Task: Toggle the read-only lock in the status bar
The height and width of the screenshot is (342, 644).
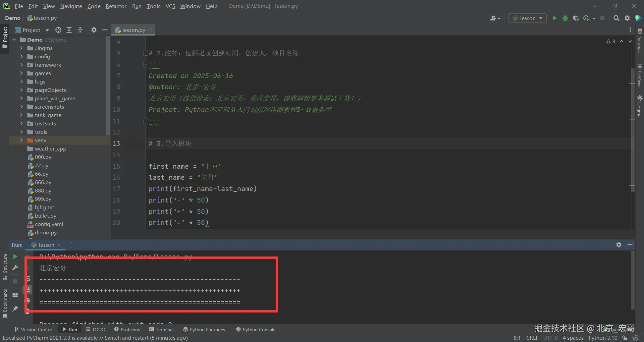Action: tap(625, 338)
